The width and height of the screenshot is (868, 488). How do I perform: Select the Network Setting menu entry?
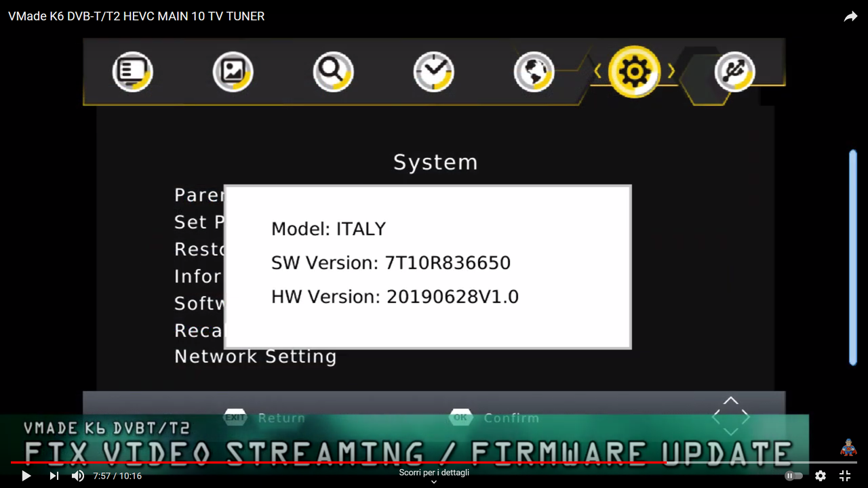tap(255, 357)
